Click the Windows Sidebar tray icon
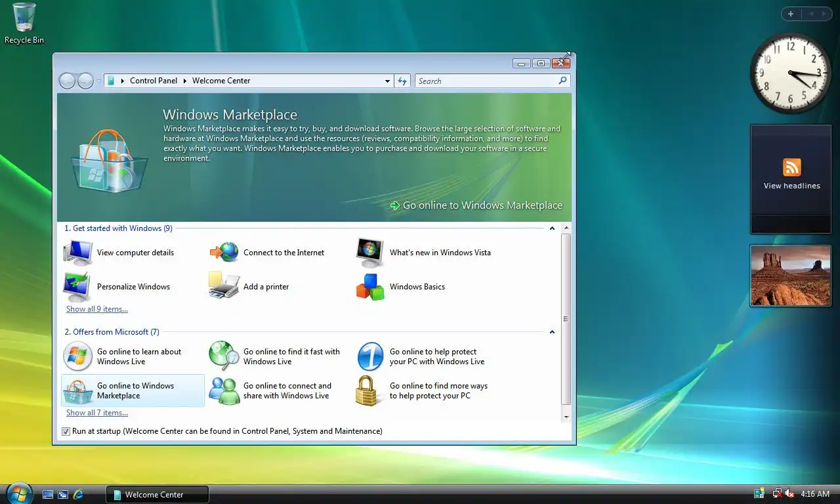 759,493
